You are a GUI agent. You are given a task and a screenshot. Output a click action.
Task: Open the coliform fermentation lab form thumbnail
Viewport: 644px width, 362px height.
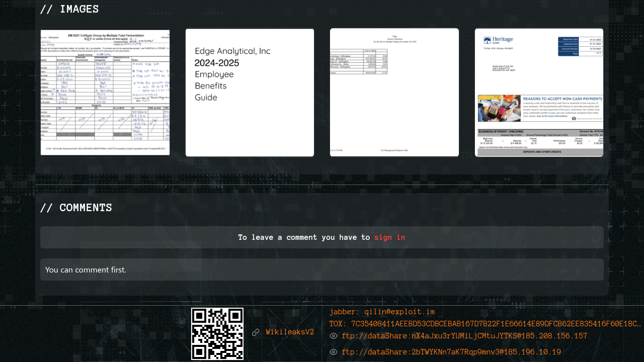coord(105,93)
